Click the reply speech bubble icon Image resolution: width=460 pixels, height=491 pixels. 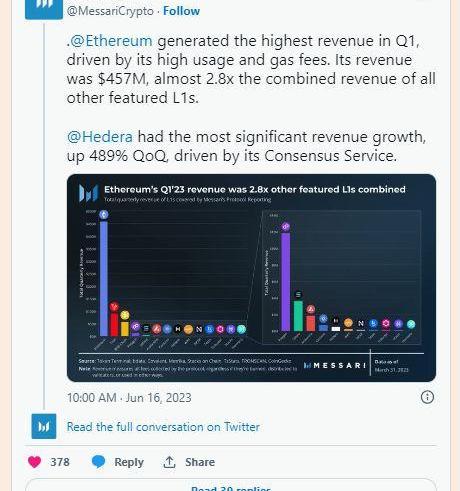(x=98, y=462)
